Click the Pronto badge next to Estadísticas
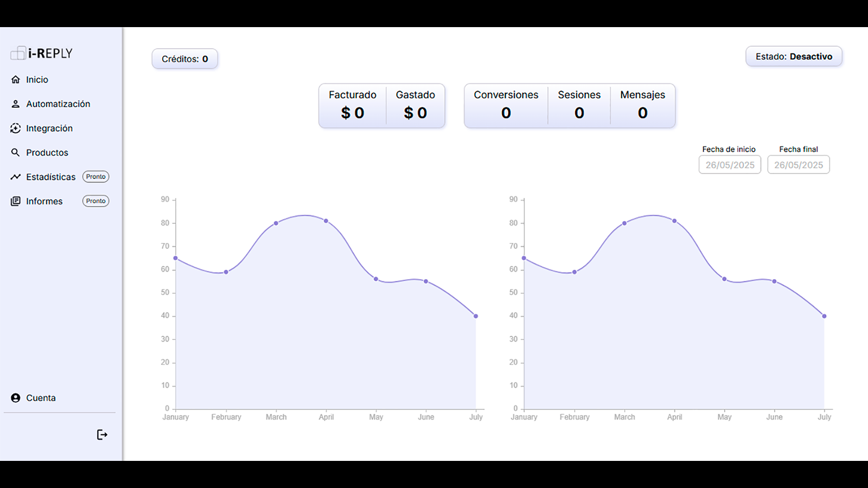The image size is (868, 488). click(96, 177)
